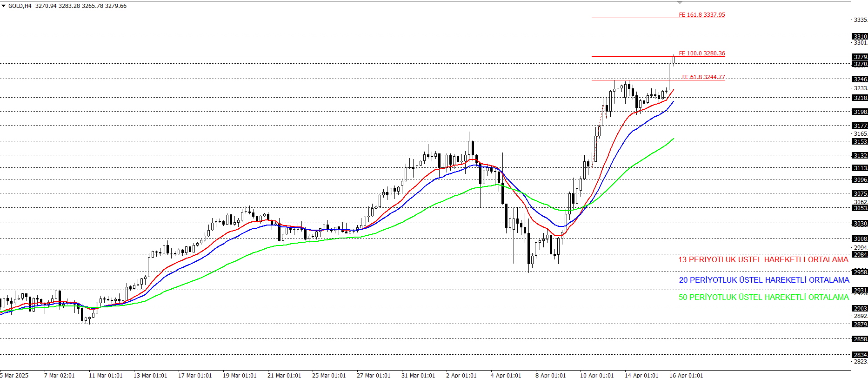Click the 2958 price level tag

860,272
